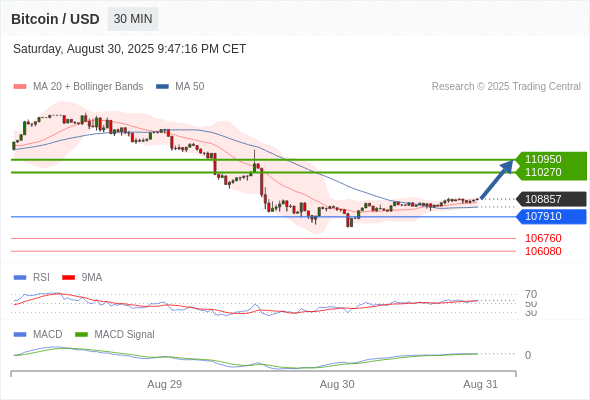Select the blue MA 50 legend swatch
The image size is (590, 400).
(162, 87)
